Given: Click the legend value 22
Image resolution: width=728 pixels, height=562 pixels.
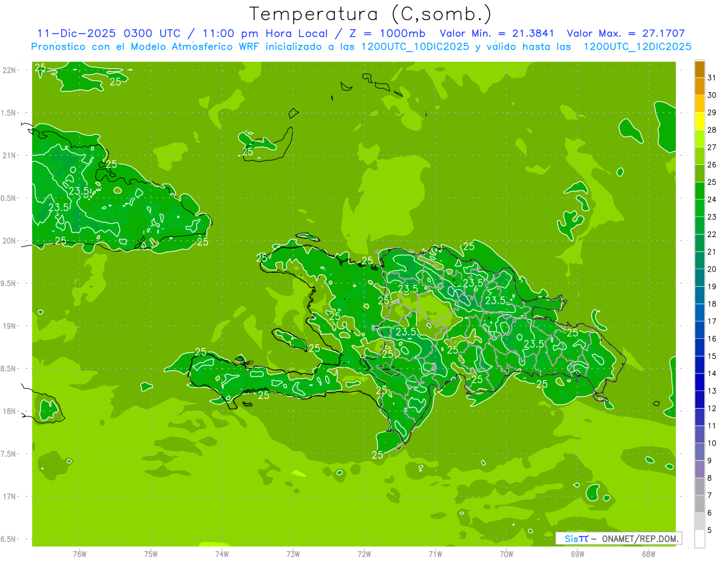Looking at the screenshot, I should [712, 235].
